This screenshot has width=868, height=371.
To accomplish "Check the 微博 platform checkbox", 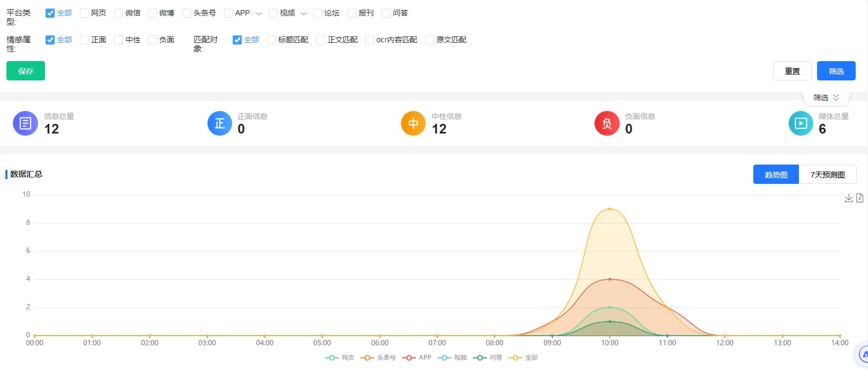I will point(152,13).
